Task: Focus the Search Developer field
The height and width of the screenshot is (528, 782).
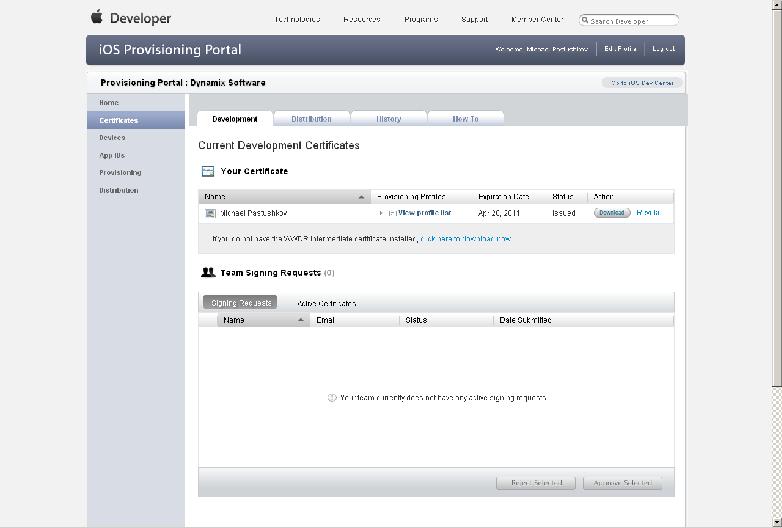Action: pyautogui.click(x=629, y=20)
